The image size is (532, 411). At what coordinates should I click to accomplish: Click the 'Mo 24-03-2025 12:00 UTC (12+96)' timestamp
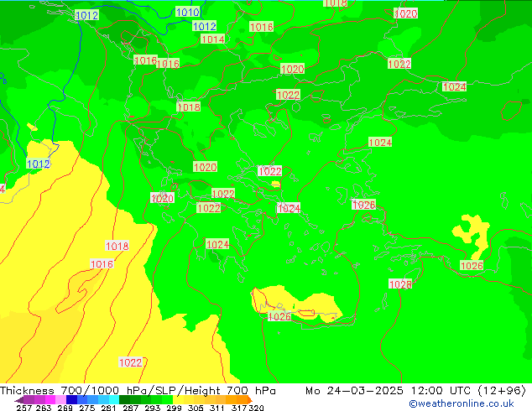point(415,391)
